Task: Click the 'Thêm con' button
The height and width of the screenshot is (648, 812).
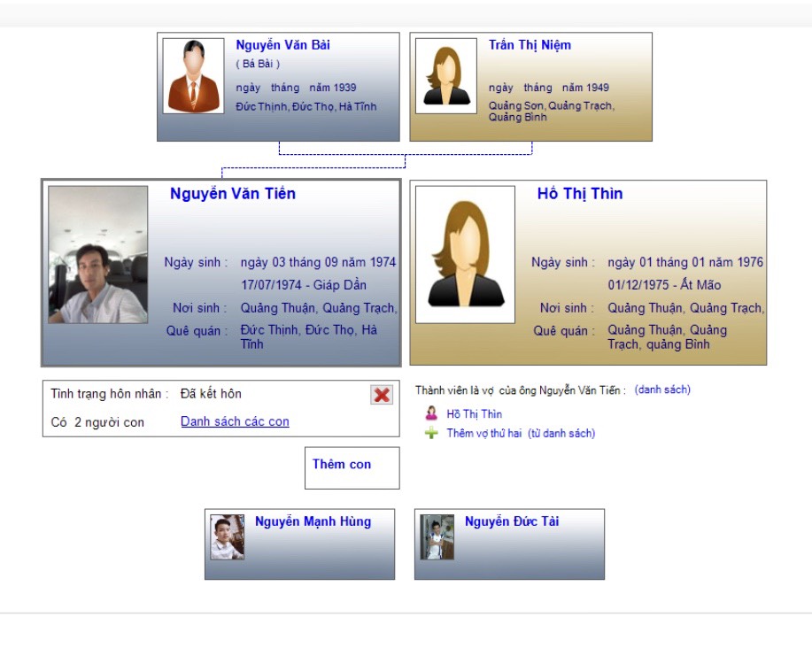Action: coord(352,468)
